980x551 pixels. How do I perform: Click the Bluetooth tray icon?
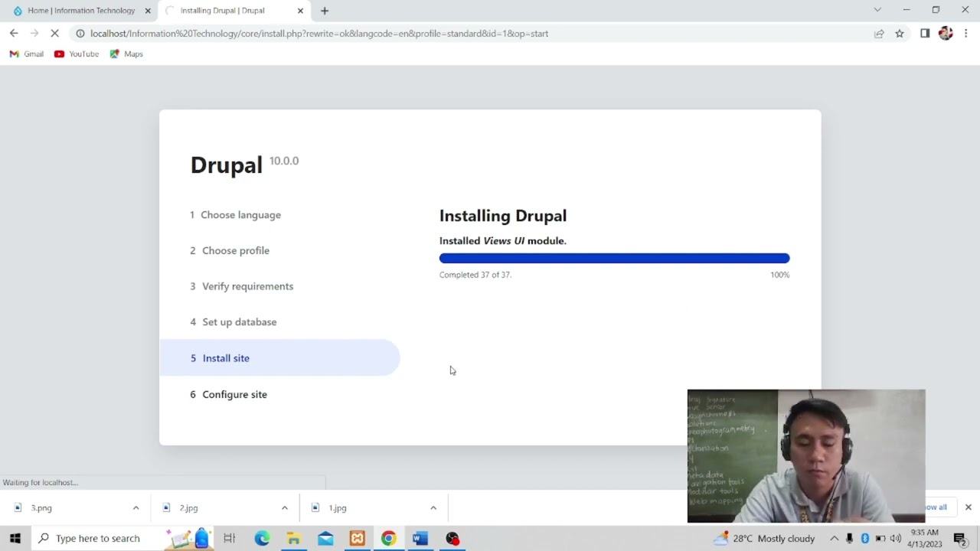pos(865,539)
